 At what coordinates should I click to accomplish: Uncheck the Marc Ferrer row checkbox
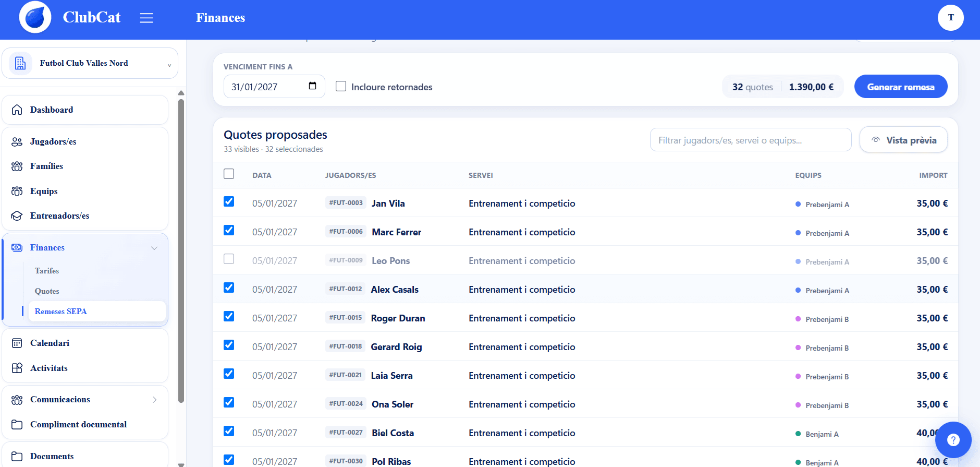pyautogui.click(x=229, y=230)
